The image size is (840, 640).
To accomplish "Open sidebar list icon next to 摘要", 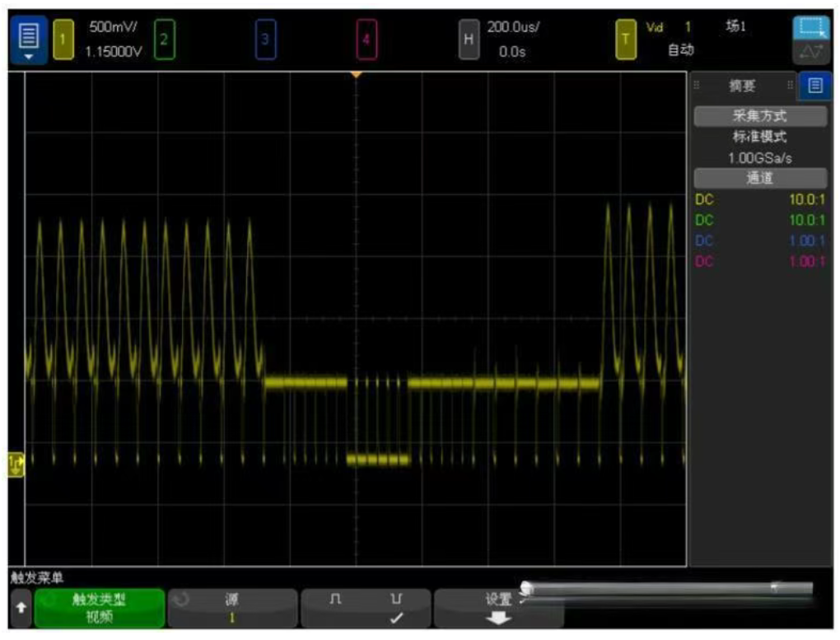I will point(815,85).
